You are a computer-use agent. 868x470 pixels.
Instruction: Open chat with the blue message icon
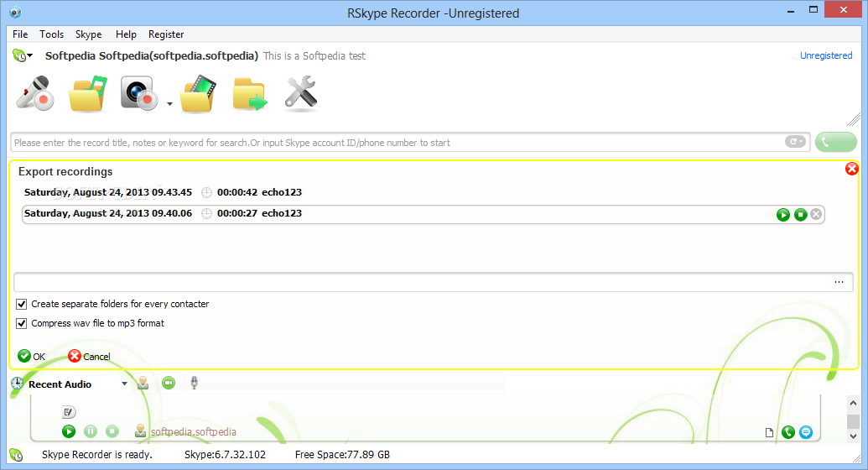(x=806, y=431)
